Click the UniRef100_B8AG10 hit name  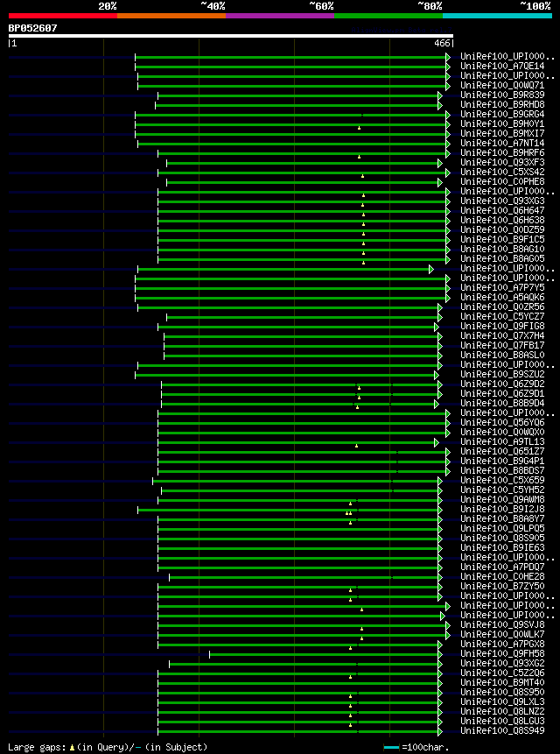point(502,249)
